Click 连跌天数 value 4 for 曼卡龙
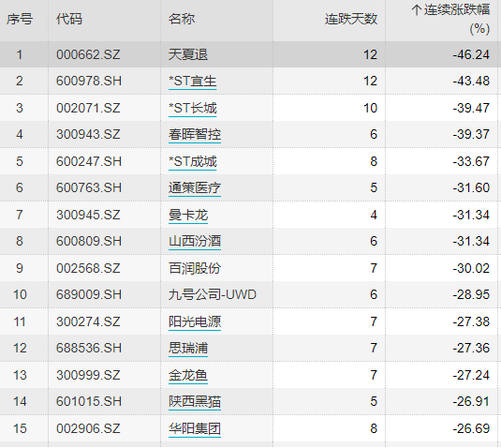 [x=374, y=215]
